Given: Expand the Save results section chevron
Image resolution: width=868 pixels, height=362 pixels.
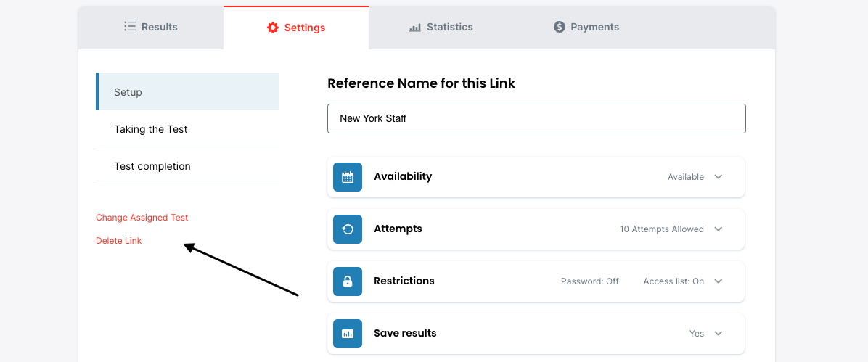Looking at the screenshot, I should pyautogui.click(x=718, y=334).
